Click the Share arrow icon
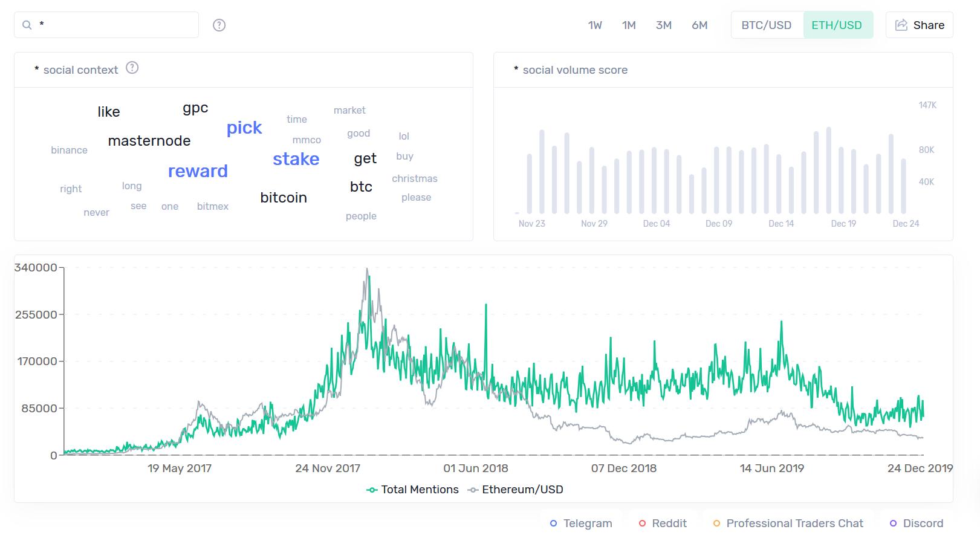 click(x=901, y=25)
